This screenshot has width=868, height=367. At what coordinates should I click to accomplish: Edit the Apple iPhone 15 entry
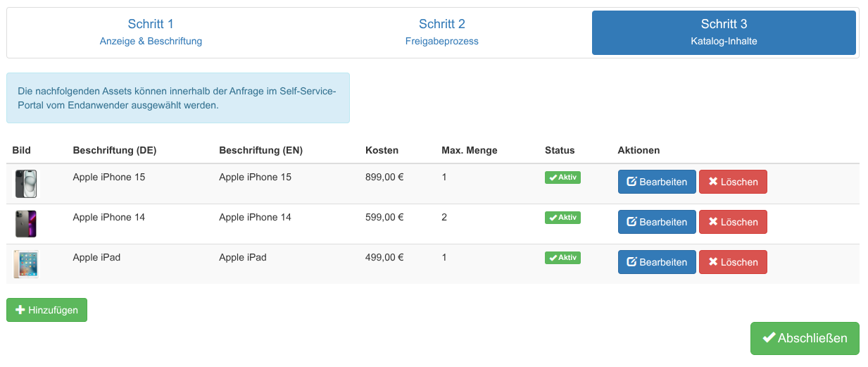(657, 182)
